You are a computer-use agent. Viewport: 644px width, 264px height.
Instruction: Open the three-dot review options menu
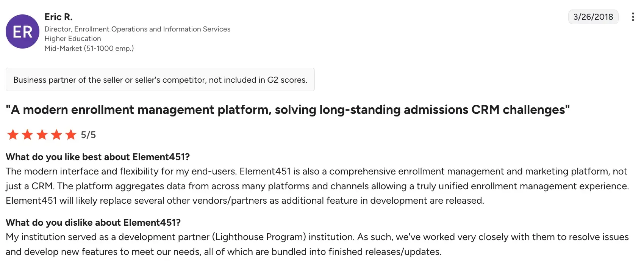point(633,17)
